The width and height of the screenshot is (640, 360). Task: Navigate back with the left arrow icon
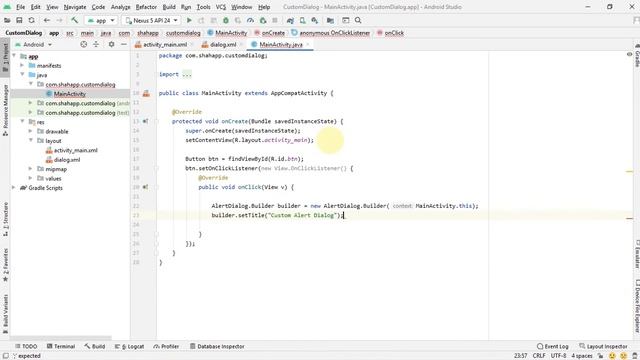pyautogui.click(x=47, y=20)
